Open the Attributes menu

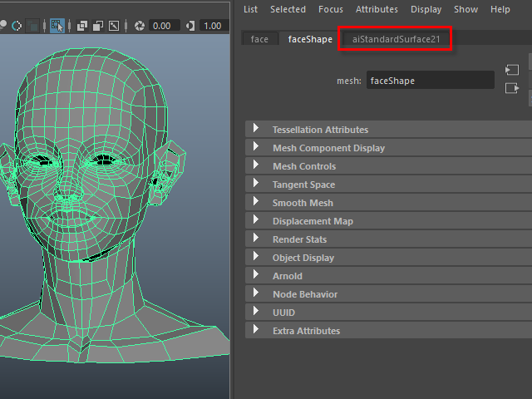coord(377,9)
